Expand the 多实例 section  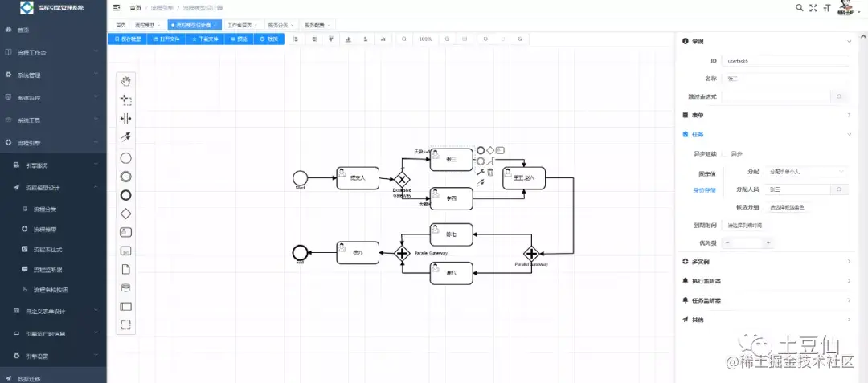pos(768,262)
